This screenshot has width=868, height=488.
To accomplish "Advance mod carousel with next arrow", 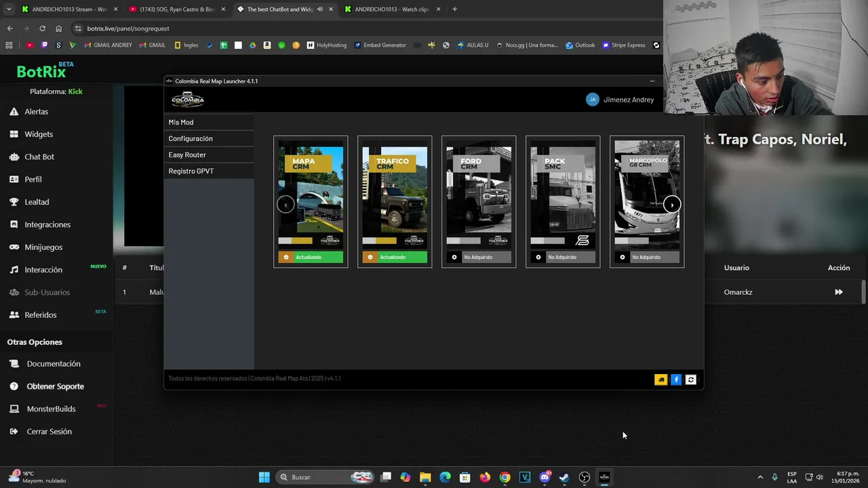I will click(671, 205).
